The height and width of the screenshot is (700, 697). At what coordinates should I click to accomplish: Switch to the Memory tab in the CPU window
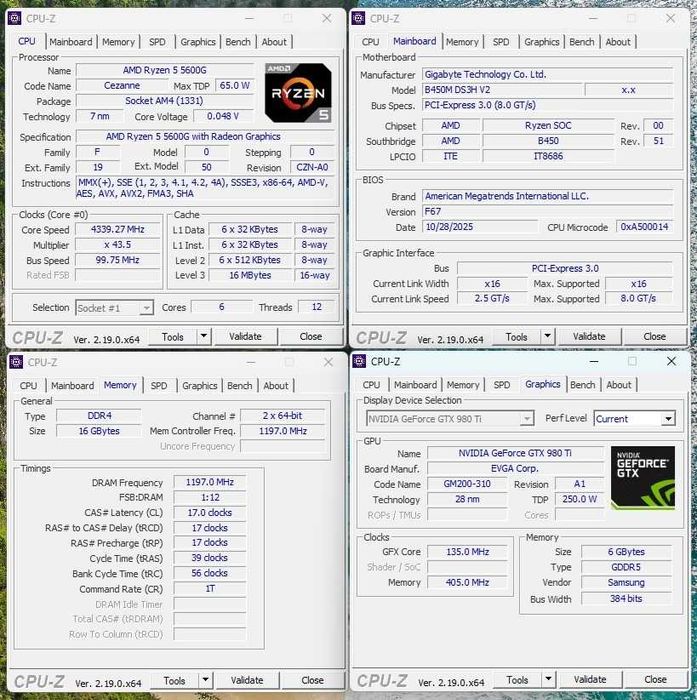click(x=118, y=42)
